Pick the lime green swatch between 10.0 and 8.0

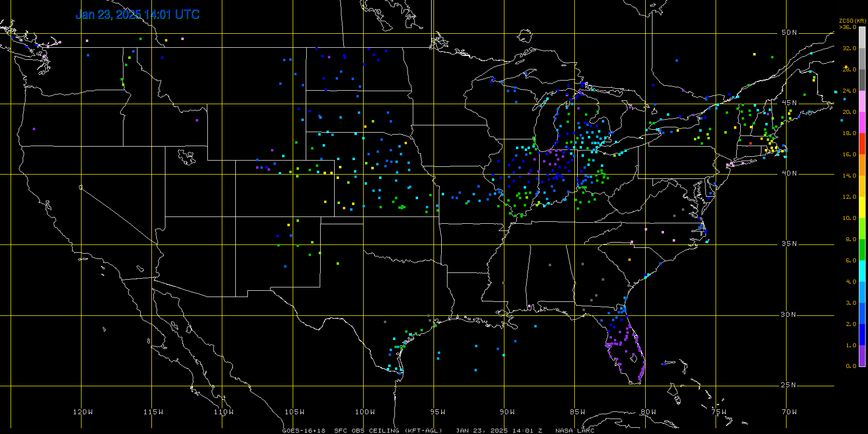click(x=862, y=229)
